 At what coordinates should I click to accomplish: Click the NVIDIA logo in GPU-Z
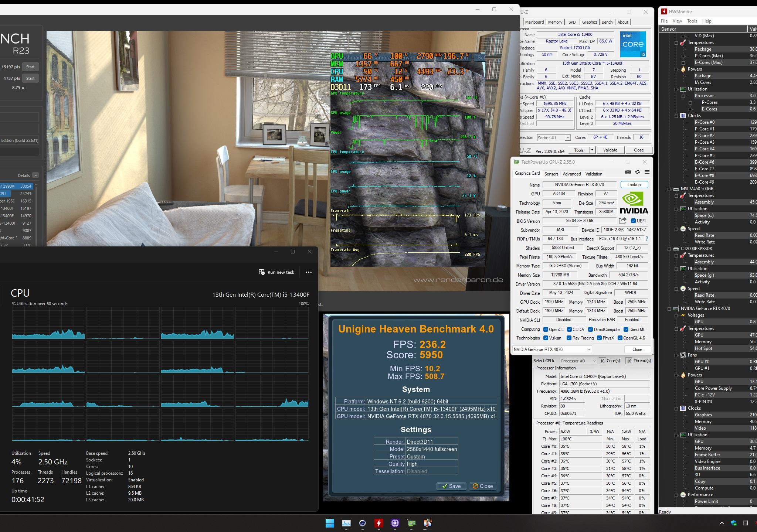coord(634,202)
